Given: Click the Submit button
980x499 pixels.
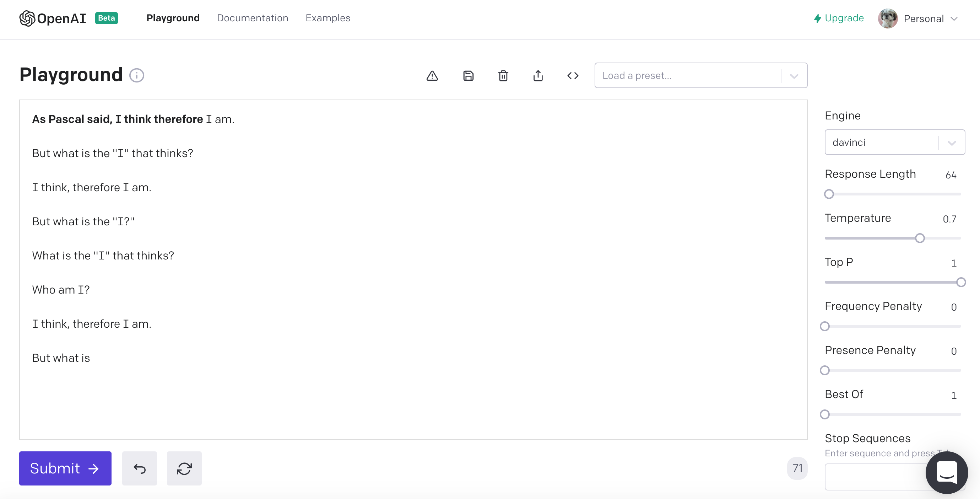Looking at the screenshot, I should click(65, 468).
